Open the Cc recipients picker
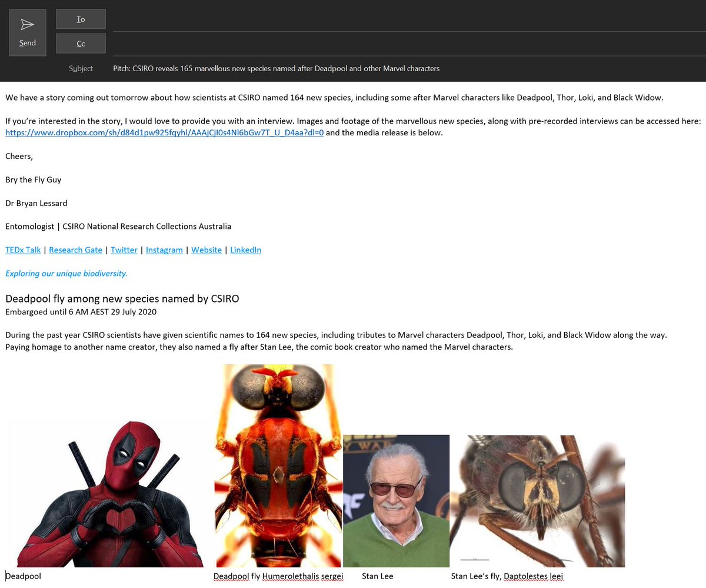The image size is (706, 588). pos(81,44)
